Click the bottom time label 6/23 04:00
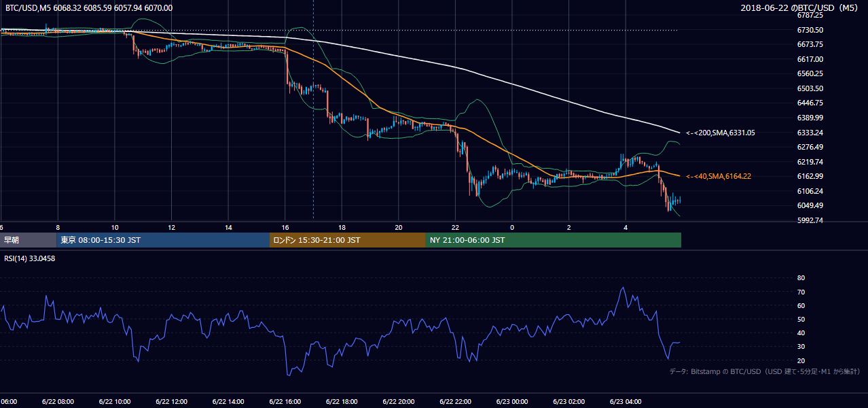Viewport: 868px width, 408px height. click(626, 402)
